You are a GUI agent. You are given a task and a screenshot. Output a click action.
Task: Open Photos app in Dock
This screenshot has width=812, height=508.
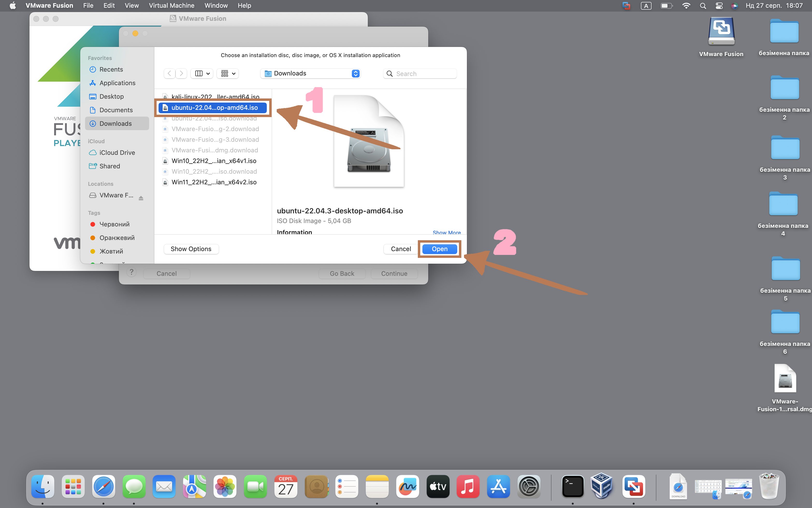point(225,486)
